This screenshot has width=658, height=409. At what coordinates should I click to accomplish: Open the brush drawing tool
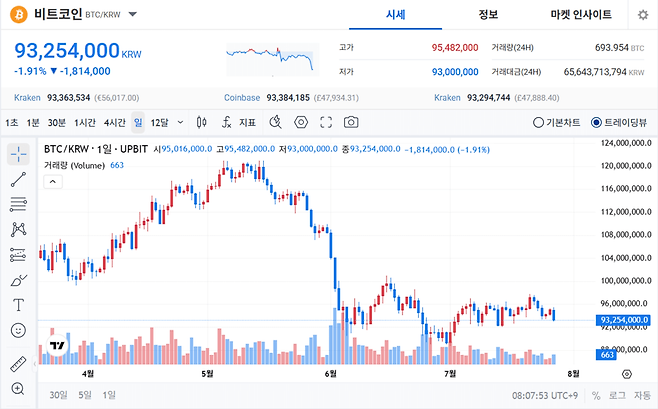click(x=18, y=280)
